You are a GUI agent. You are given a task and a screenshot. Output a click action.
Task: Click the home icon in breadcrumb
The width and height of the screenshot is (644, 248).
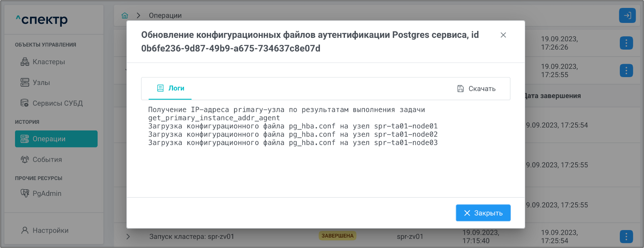coord(124,15)
